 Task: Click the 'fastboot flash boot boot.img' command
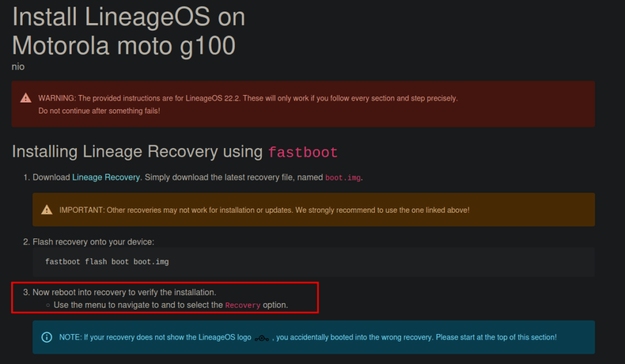(107, 262)
